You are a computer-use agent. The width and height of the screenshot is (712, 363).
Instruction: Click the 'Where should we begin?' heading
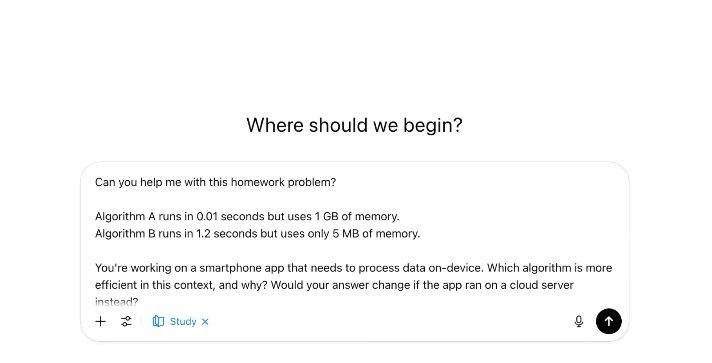(354, 125)
